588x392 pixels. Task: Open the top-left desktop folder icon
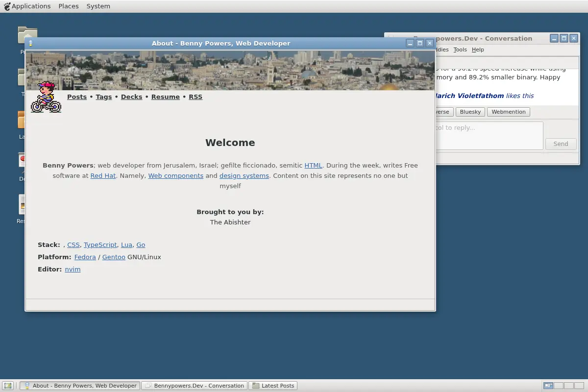point(27,35)
